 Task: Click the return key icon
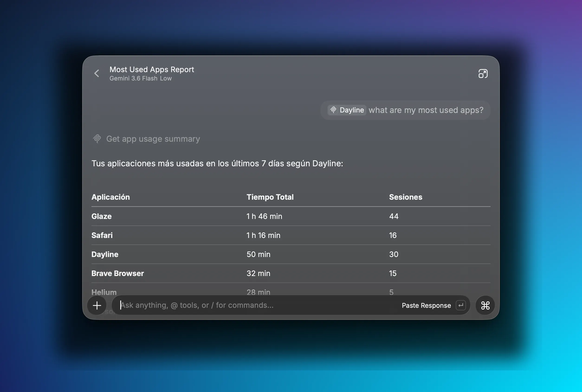coord(461,305)
